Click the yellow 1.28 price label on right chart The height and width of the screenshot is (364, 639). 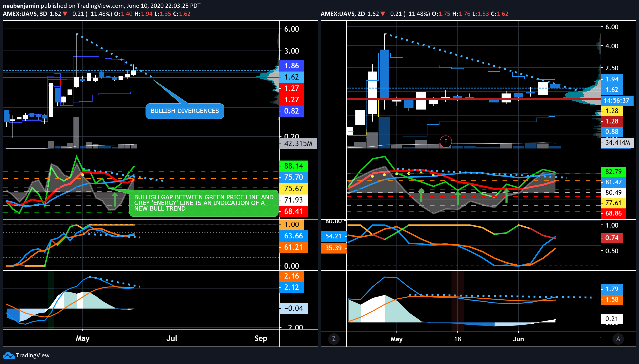[612, 111]
